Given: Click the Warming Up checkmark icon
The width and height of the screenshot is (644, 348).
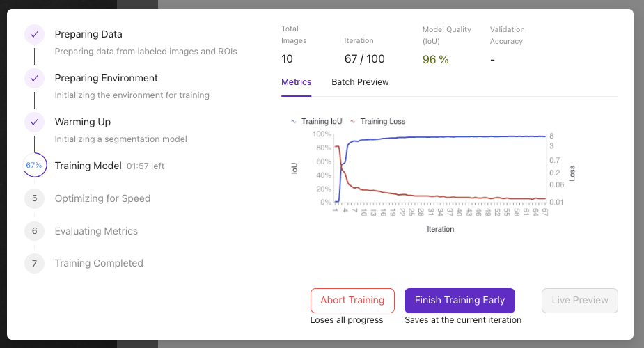Looking at the screenshot, I should (34, 122).
